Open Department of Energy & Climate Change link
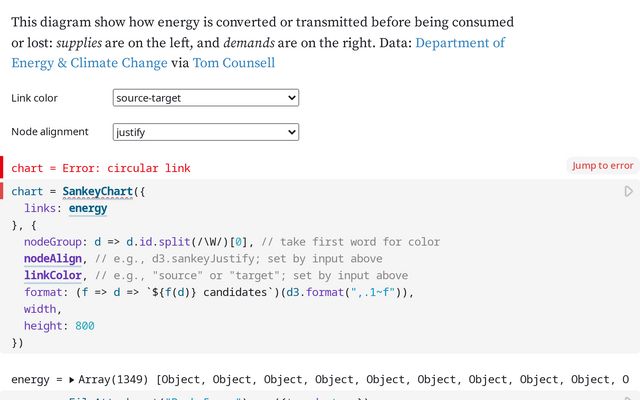The image size is (640, 400). [459, 43]
